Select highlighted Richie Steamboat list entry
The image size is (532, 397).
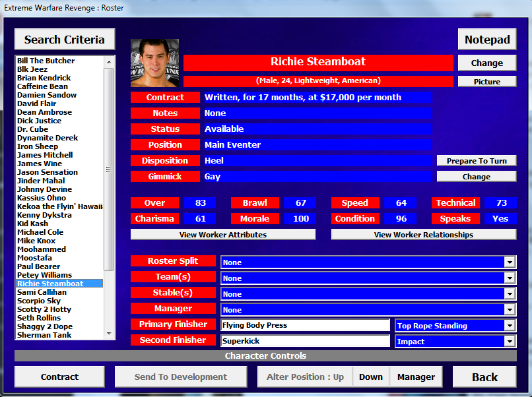coord(59,284)
